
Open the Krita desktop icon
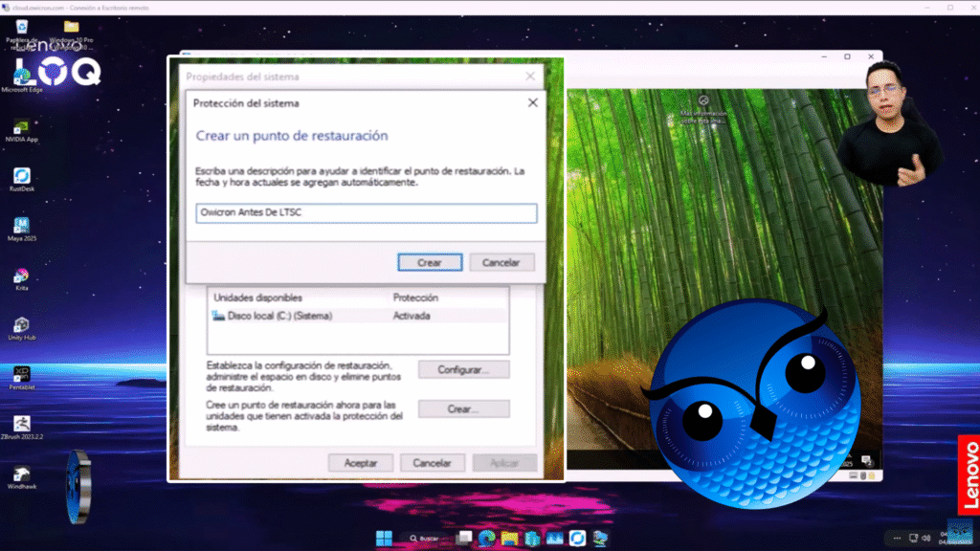[x=21, y=276]
